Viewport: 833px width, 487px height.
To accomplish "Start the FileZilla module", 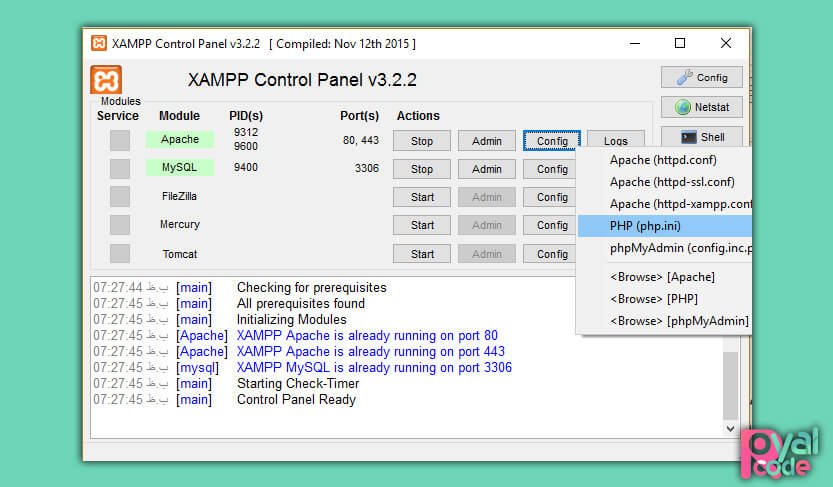I will tap(422, 197).
